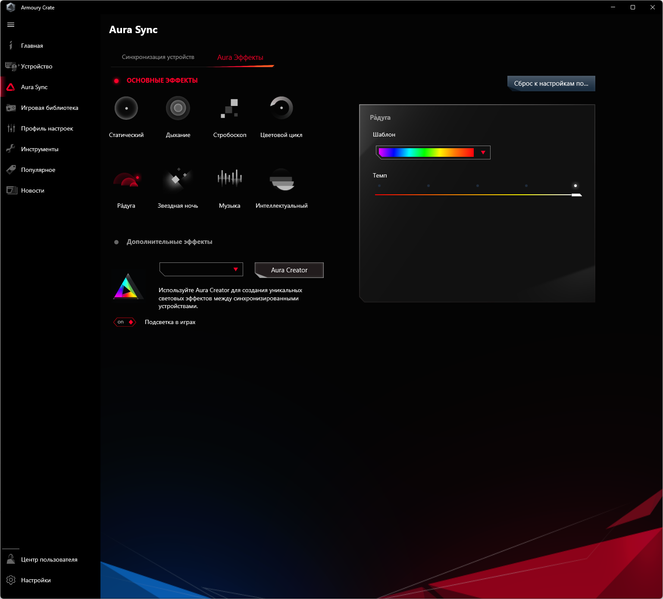Select the Starry night (Звездная ночь) icon
The image size is (663, 599).
(178, 178)
